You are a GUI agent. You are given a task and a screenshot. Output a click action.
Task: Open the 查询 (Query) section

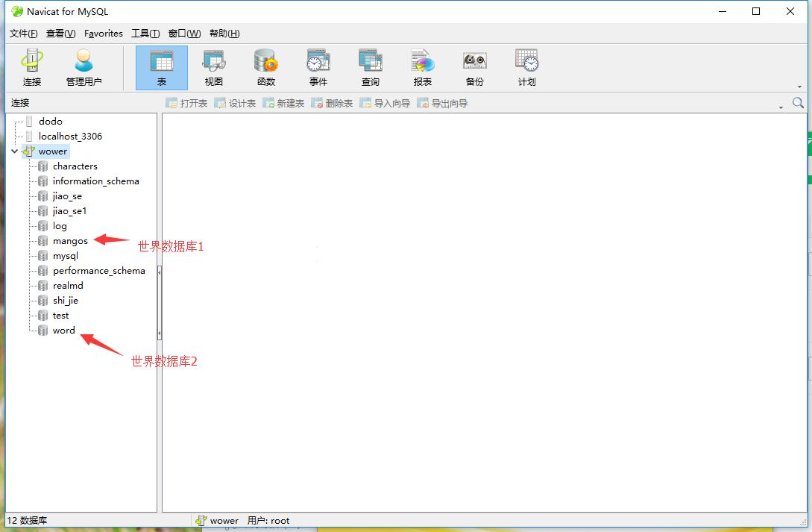371,67
